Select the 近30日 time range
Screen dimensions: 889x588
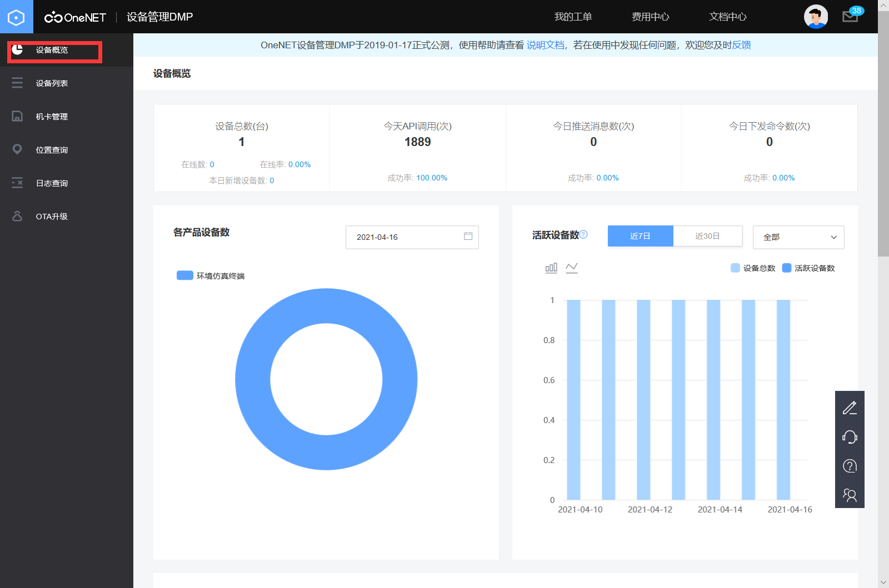[707, 236]
